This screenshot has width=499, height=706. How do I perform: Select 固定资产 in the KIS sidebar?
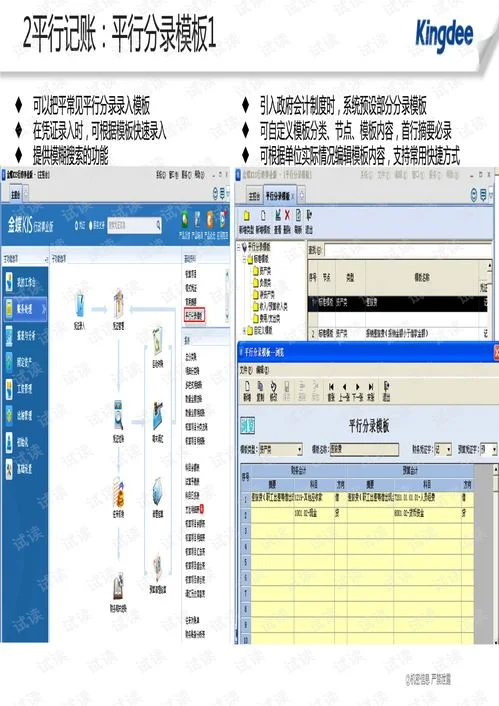tap(26, 362)
